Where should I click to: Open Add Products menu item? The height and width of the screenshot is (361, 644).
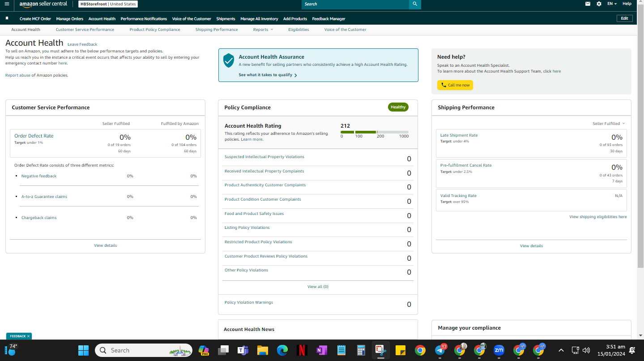(295, 19)
